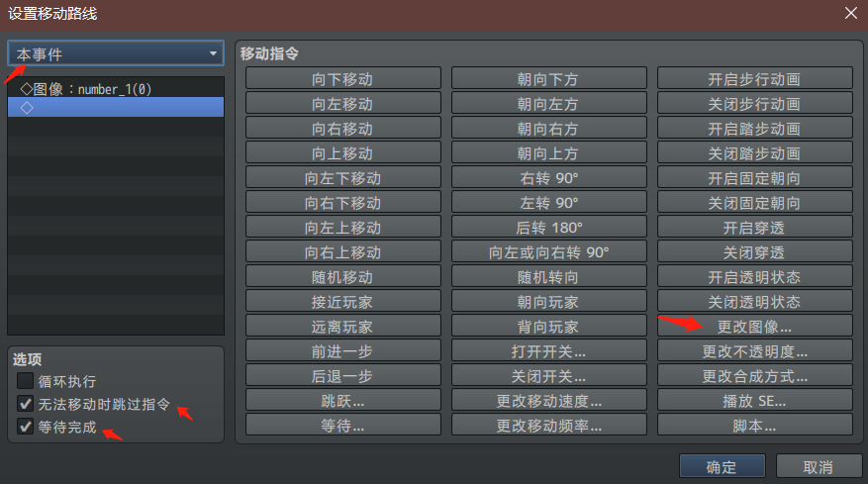This screenshot has height=484, width=868.
Task: Confirm with the 确定 button
Action: click(723, 466)
